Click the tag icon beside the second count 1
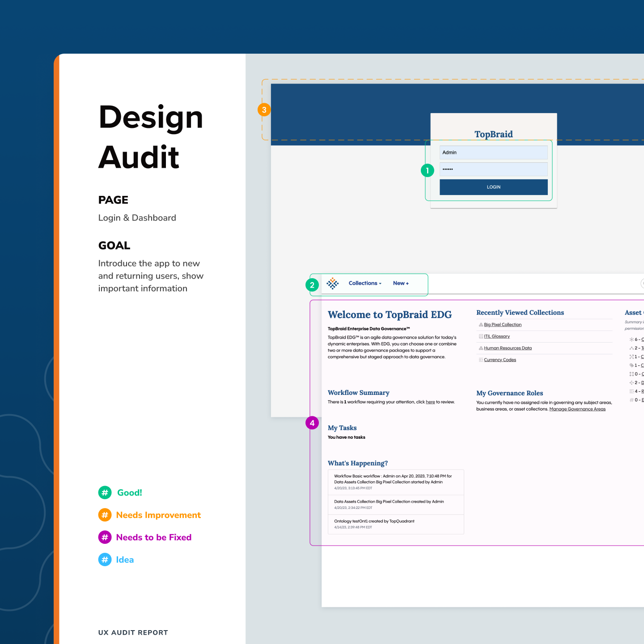This screenshot has height=644, width=644. tap(631, 365)
